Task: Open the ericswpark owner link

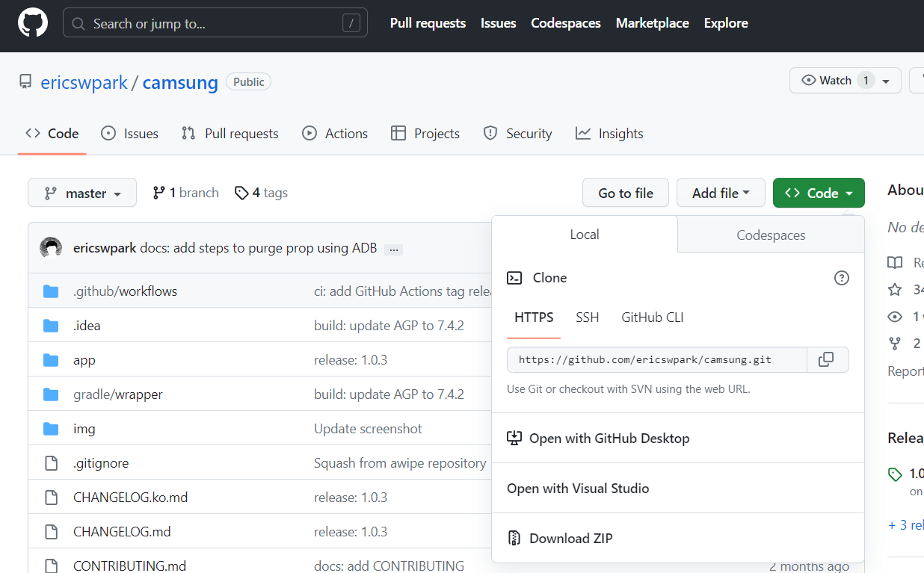Action: coord(84,82)
